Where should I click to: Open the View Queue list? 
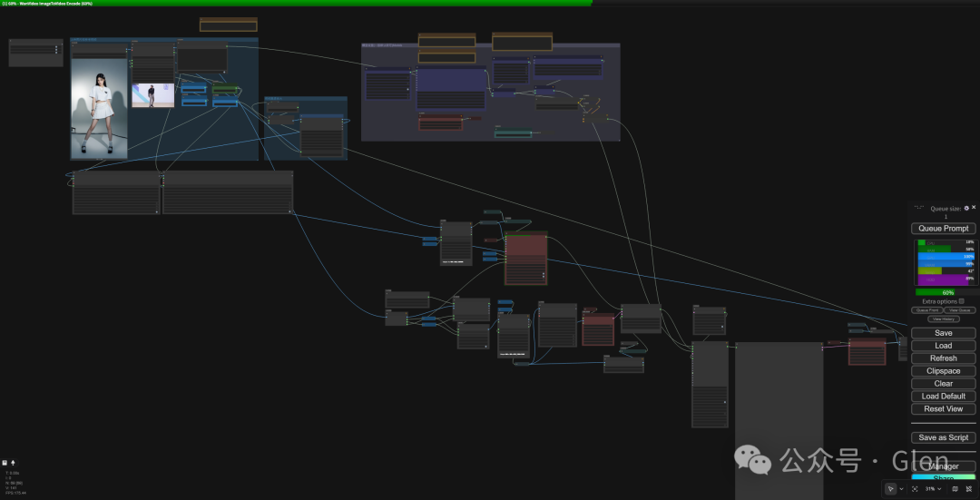[959, 310]
